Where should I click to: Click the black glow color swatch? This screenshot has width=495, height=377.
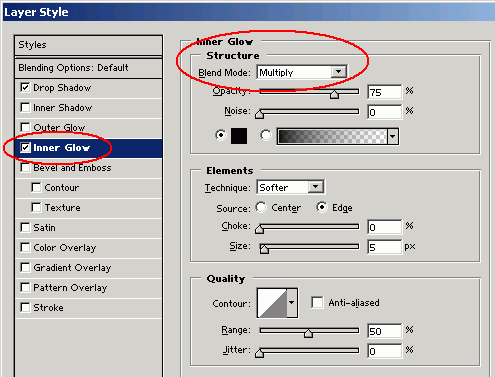[239, 136]
